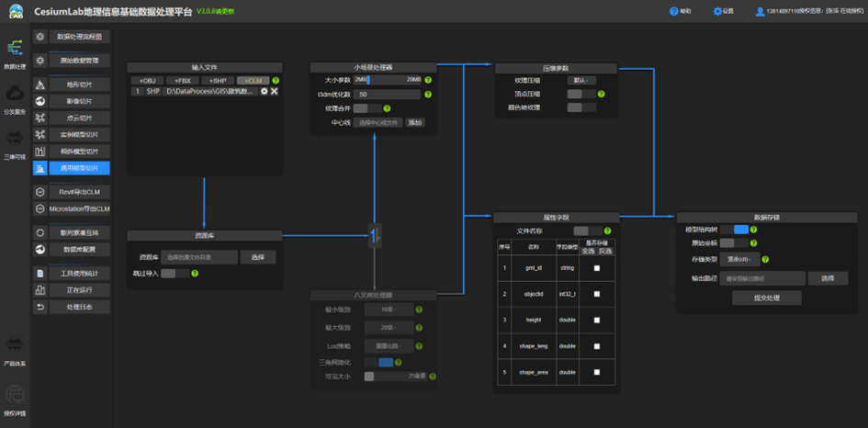This screenshot has height=428, width=868.
Task: Click help icon beside 大小参数 slider
Action: pyautogui.click(x=428, y=80)
